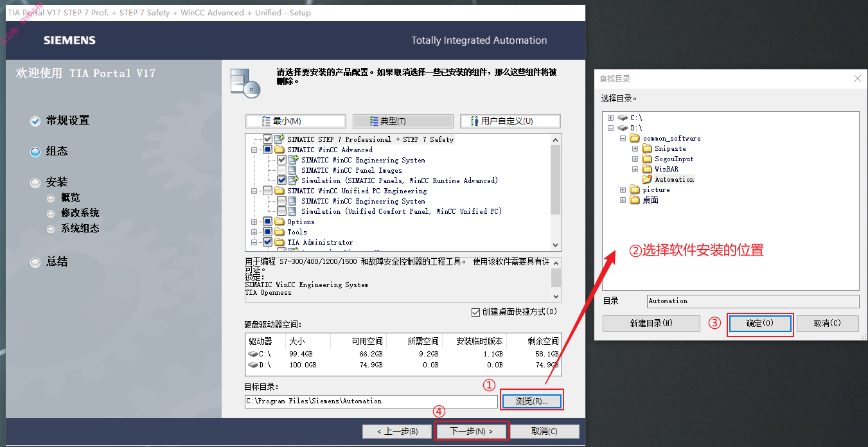The image size is (868, 447).
Task: Toggle the 创建桌面快捷方式 checkbox
Action: [x=475, y=311]
